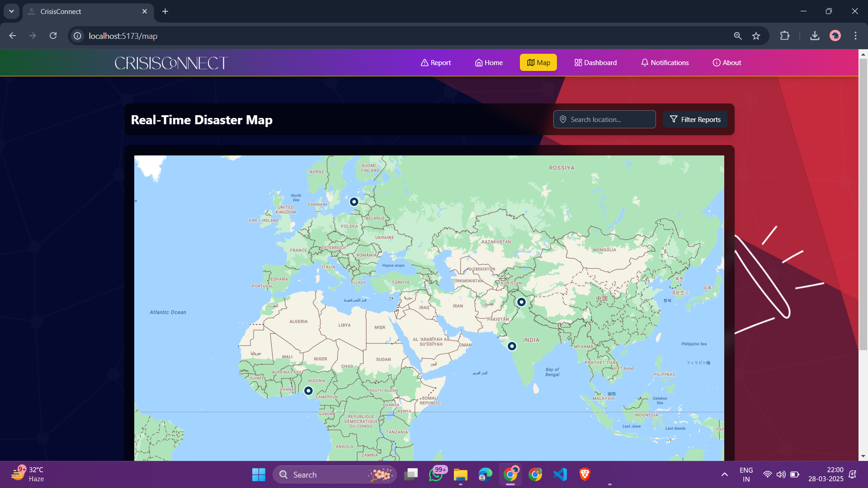Open Visual Studio Code from the taskbar
This screenshot has height=488, width=868.
pos(560,474)
